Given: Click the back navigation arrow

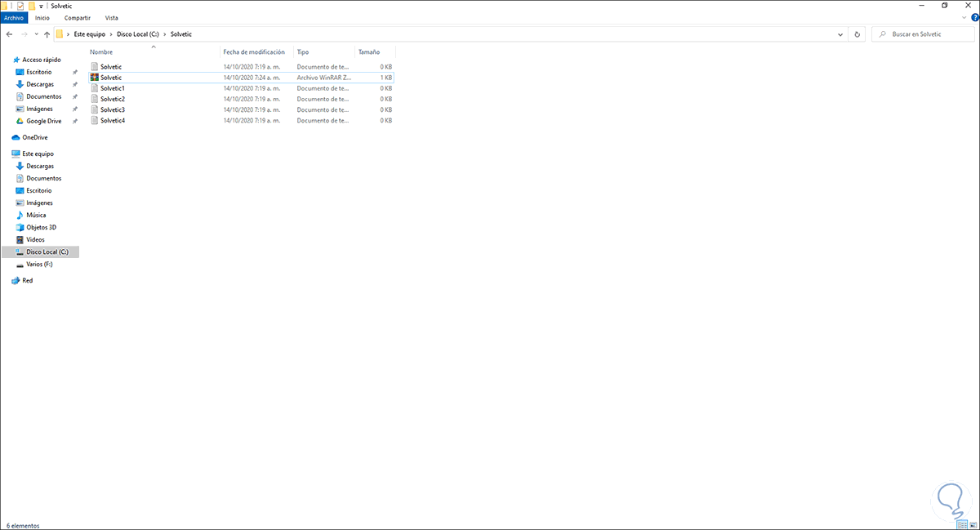Looking at the screenshot, I should point(9,34).
